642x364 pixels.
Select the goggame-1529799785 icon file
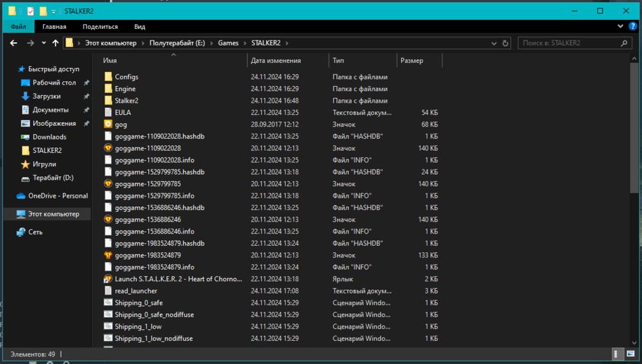tap(148, 184)
